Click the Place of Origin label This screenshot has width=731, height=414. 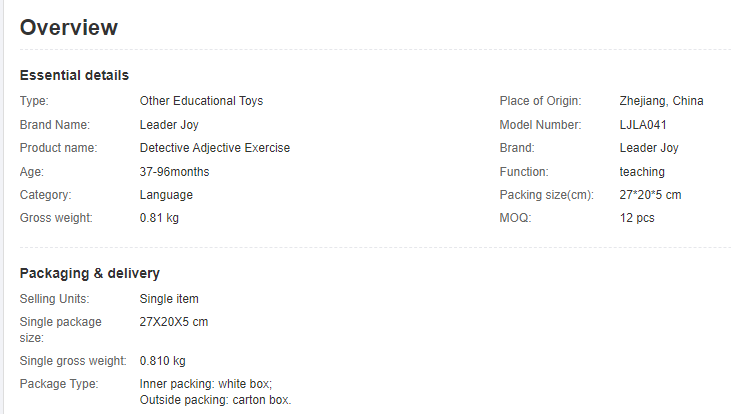click(540, 101)
